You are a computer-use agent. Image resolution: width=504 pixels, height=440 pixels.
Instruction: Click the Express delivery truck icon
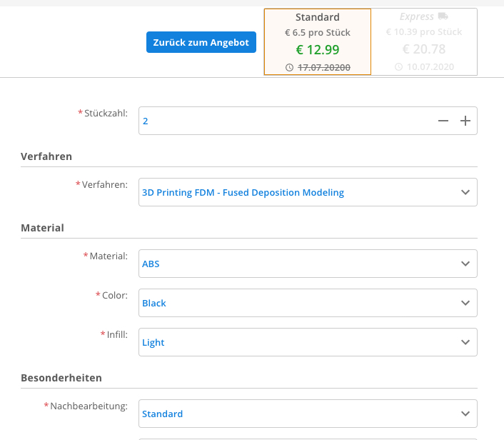[443, 16]
